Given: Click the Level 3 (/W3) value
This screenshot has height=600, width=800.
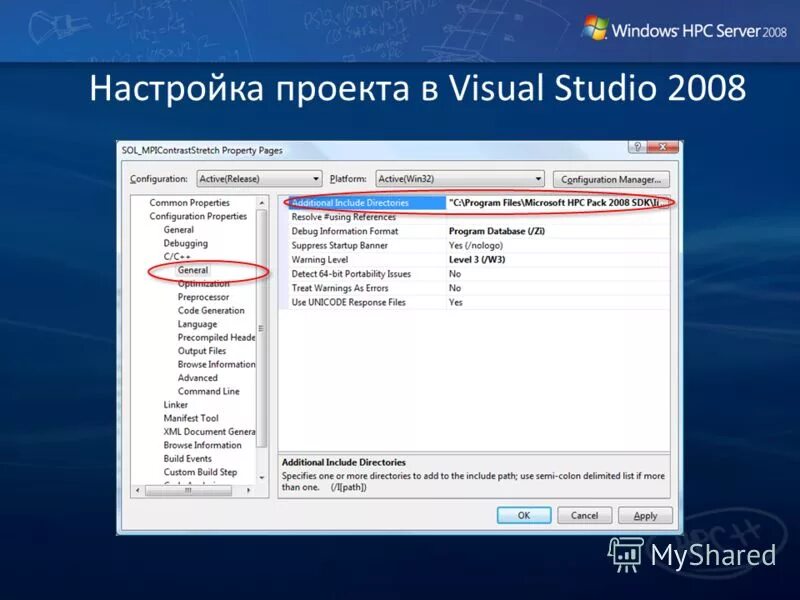Looking at the screenshot, I should pos(477,260).
